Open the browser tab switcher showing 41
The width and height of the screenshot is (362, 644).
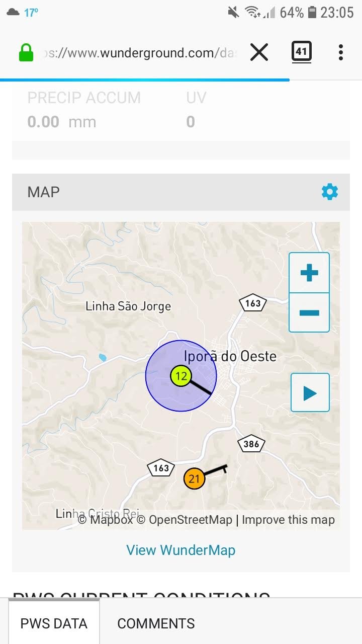click(301, 52)
